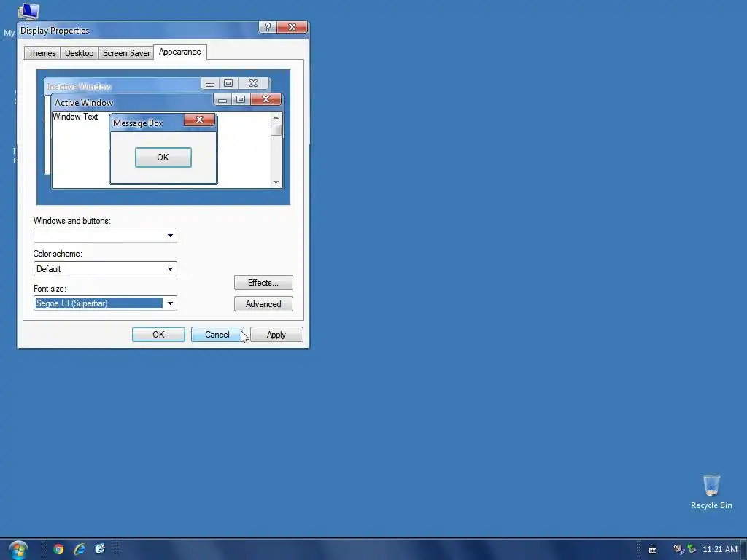This screenshot has width=747, height=560.
Task: Click the Active Window preview title bar
Action: point(167,101)
